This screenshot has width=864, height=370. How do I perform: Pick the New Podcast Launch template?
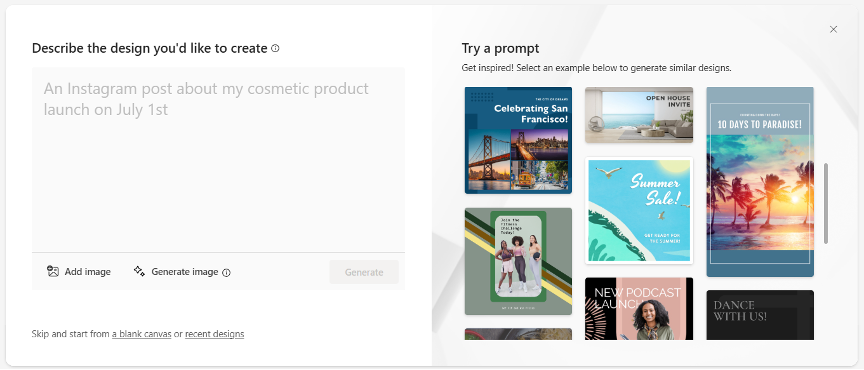pos(639,309)
